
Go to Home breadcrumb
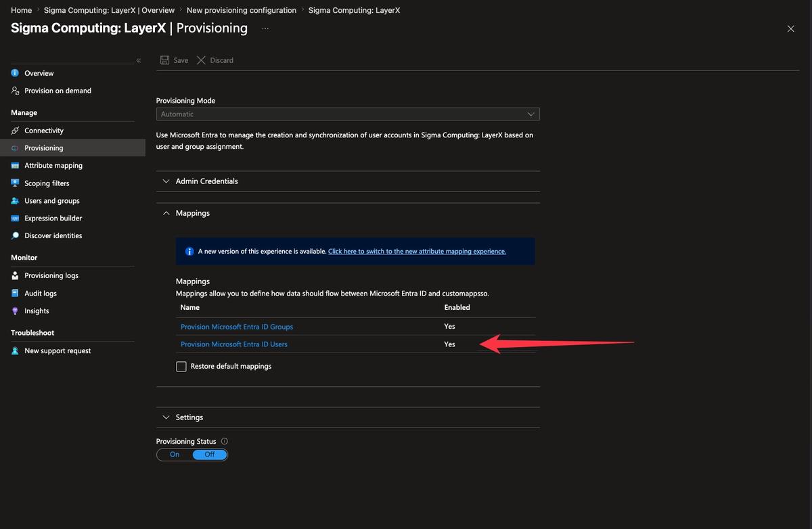22,10
